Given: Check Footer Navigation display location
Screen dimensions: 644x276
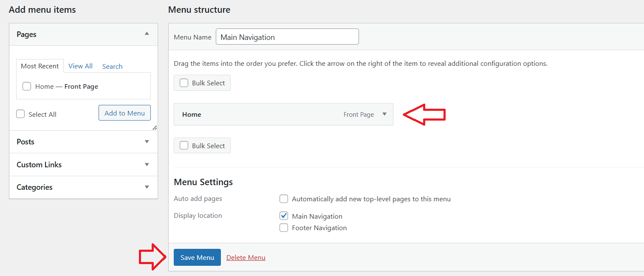Looking at the screenshot, I should point(284,228).
